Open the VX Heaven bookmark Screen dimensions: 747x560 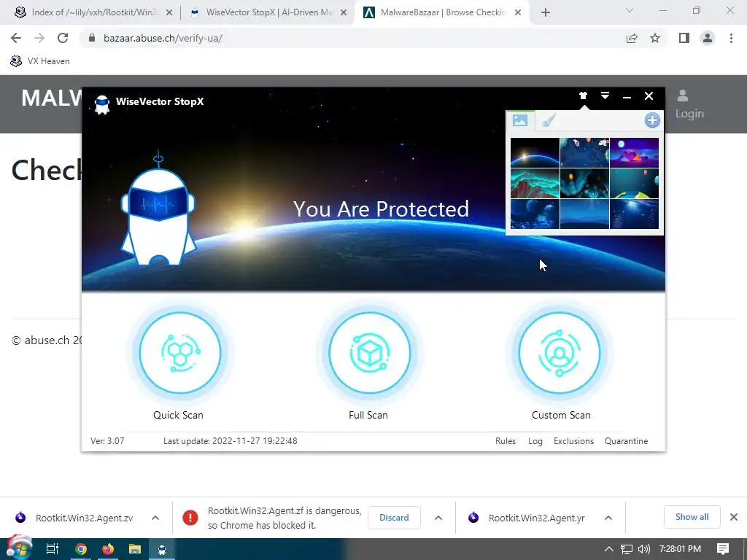pos(40,61)
